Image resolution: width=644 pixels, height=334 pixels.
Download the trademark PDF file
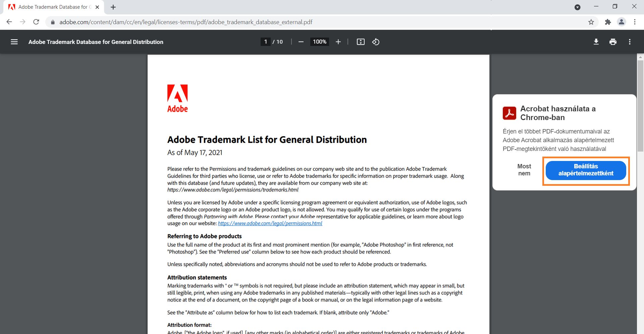(596, 42)
